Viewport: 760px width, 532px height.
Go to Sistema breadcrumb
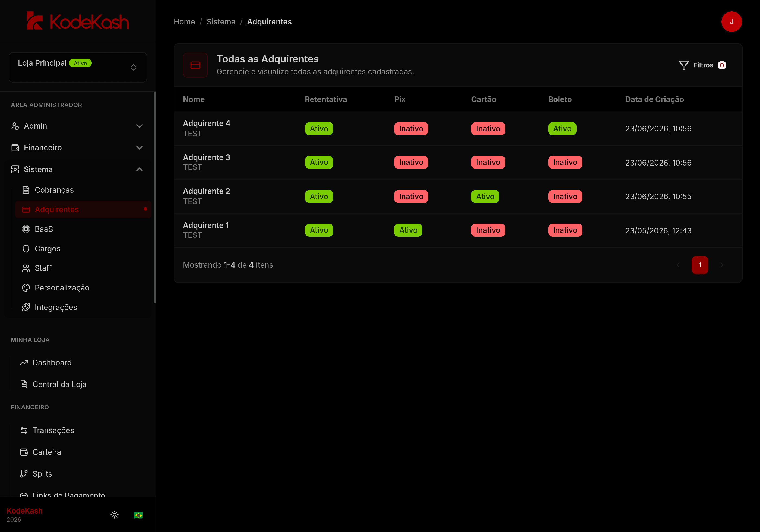(221, 22)
